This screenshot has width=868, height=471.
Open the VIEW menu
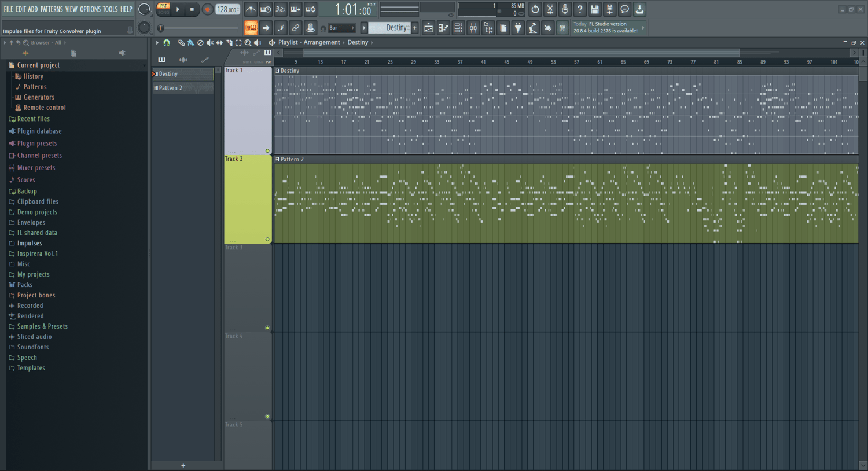click(x=71, y=9)
